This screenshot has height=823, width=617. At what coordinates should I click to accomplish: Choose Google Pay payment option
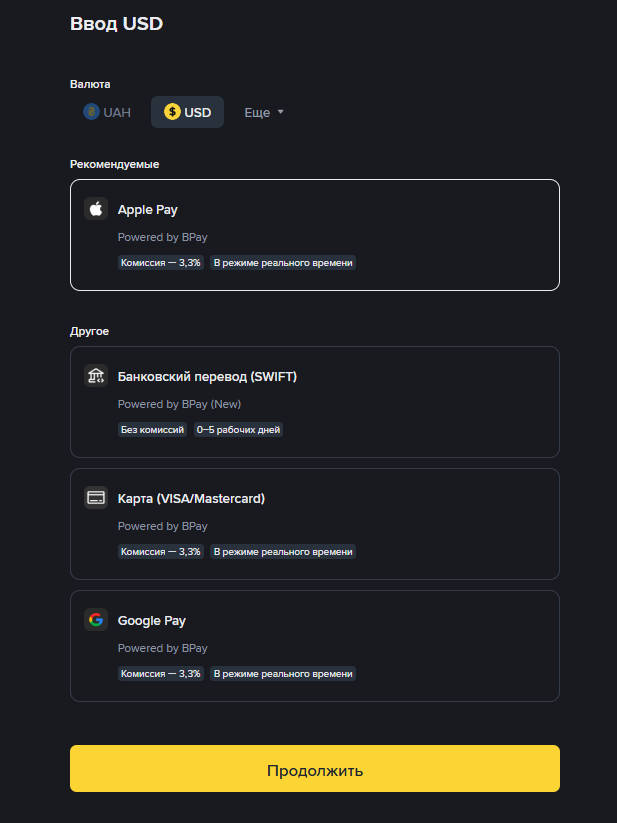tap(315, 646)
